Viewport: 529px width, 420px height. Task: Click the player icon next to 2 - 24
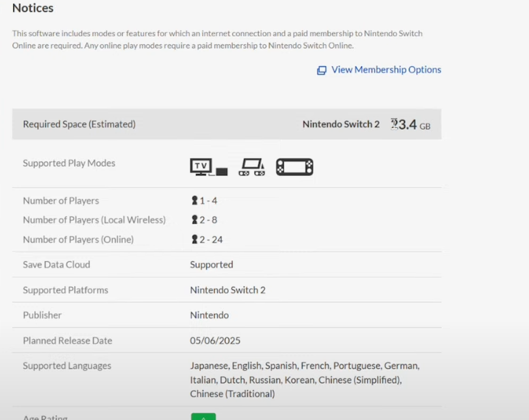[x=194, y=239]
